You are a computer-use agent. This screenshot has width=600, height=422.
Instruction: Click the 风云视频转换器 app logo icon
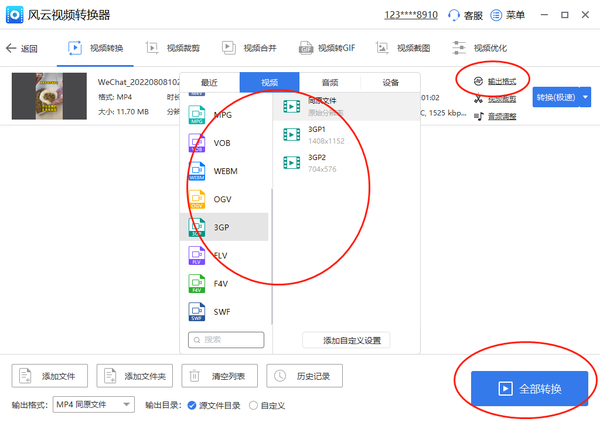click(15, 15)
